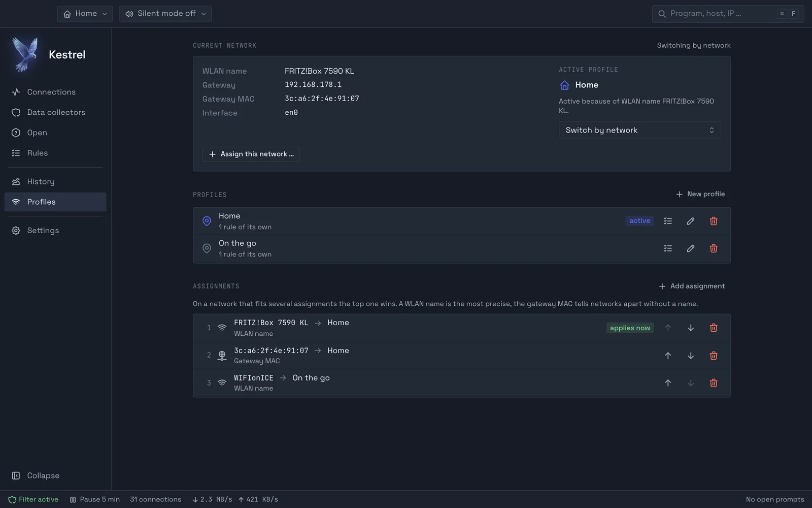Click the en0 interface value
This screenshot has height=508, width=812.
291,113
